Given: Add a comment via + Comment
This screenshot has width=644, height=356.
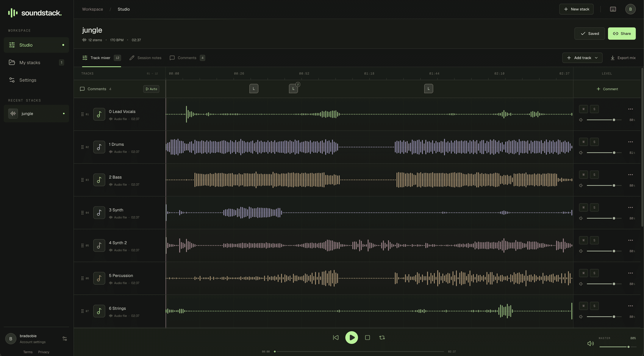Looking at the screenshot, I should pyautogui.click(x=607, y=89).
